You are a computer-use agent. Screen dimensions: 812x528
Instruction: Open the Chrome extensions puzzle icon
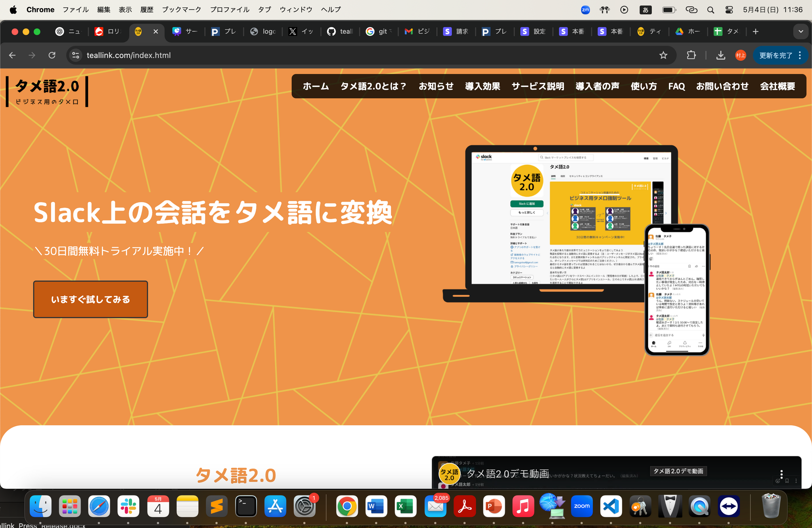pyautogui.click(x=691, y=55)
